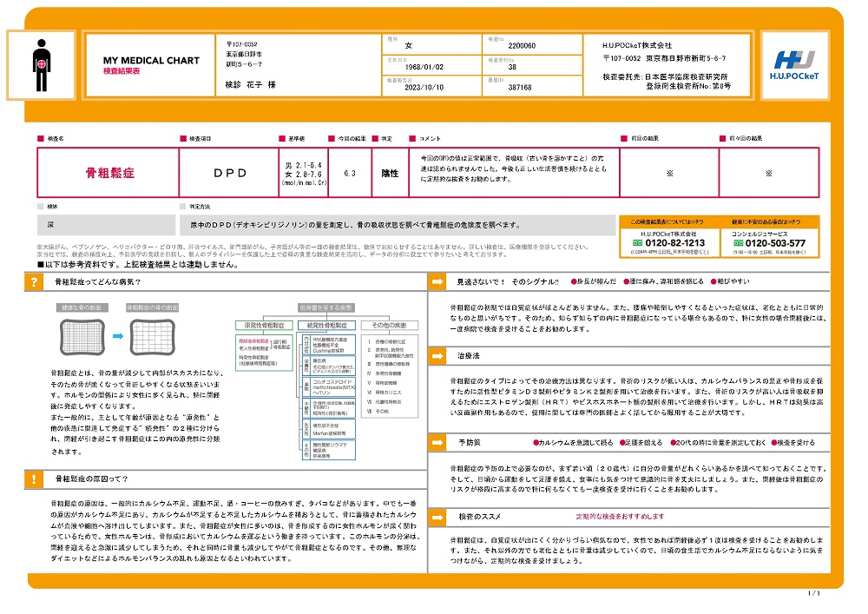Screen dimensions: 868x614
Task: Select the osteoporosis bone cross-section image
Action: pos(152,337)
